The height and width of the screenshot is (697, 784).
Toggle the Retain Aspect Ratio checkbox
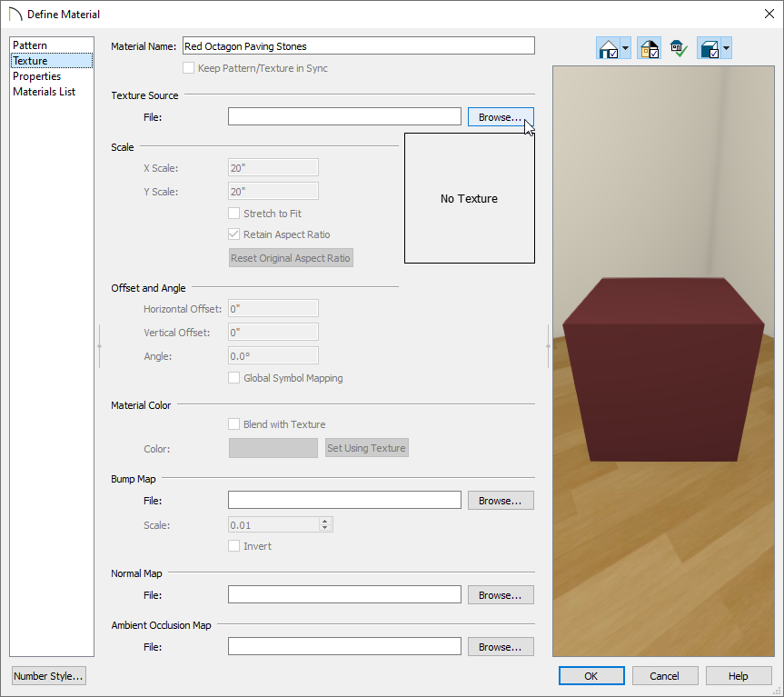(x=234, y=234)
